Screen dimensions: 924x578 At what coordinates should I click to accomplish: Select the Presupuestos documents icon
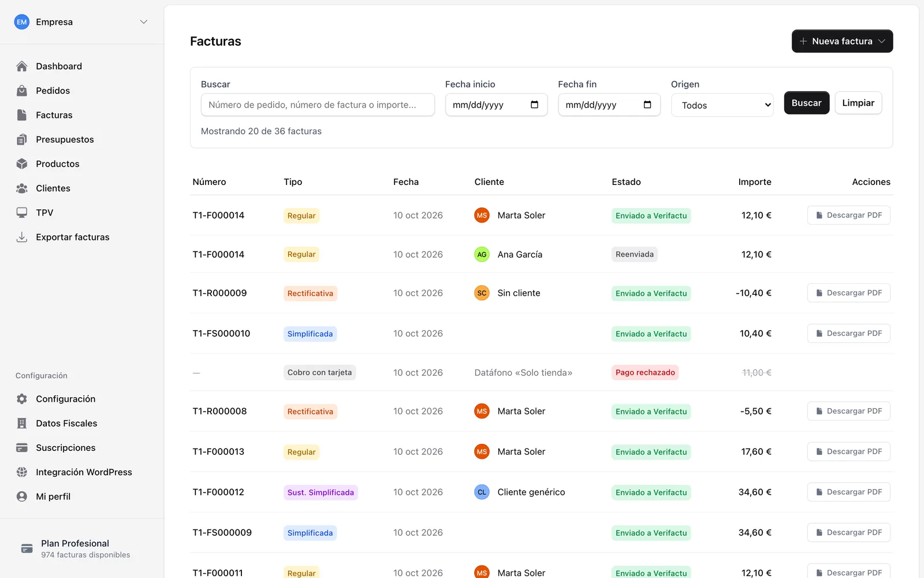point(22,139)
